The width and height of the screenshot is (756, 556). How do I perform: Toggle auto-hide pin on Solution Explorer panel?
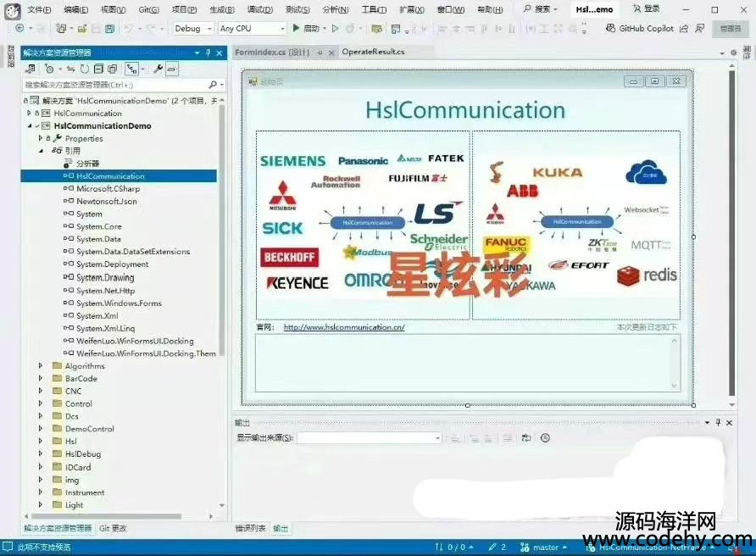click(x=208, y=53)
